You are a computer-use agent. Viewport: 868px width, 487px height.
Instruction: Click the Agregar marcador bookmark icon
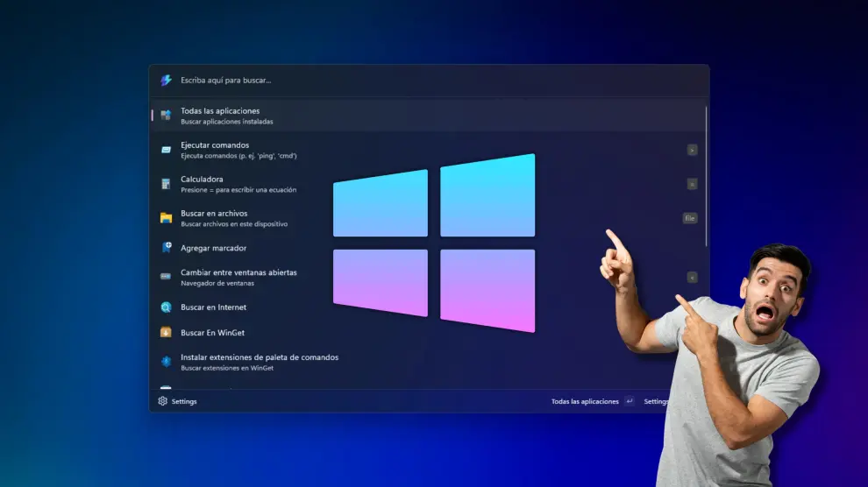[166, 248]
